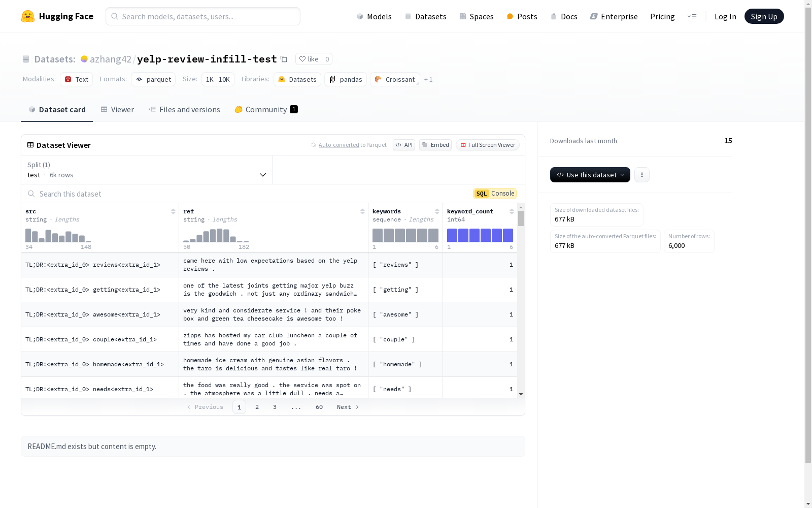Open the Datasets page from navigation

[425, 16]
